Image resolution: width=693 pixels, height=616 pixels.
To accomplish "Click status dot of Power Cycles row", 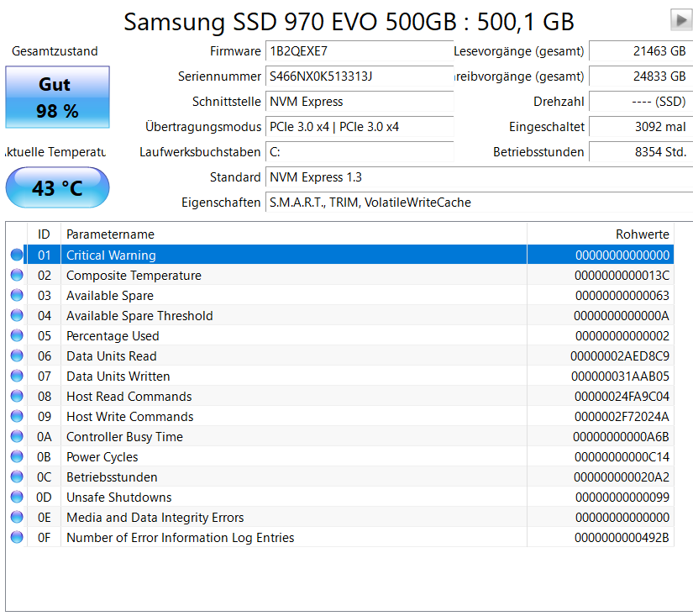I will pos(17,456).
